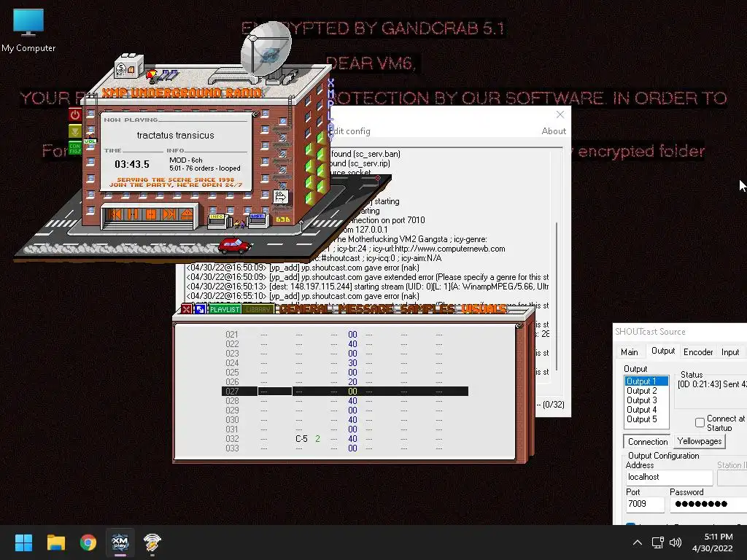This screenshot has height=560, width=747.
Task: Click the Connection button in SHOUTcast Source
Action: (x=648, y=441)
